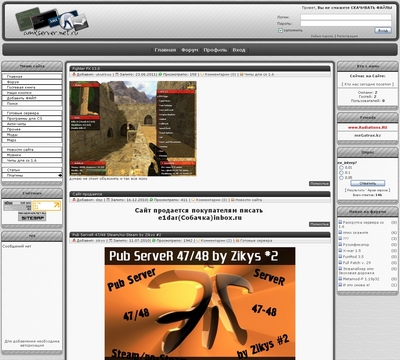Click the Логин input field
Image resolution: width=400 pixels, height=360 pixels.
click(346, 17)
